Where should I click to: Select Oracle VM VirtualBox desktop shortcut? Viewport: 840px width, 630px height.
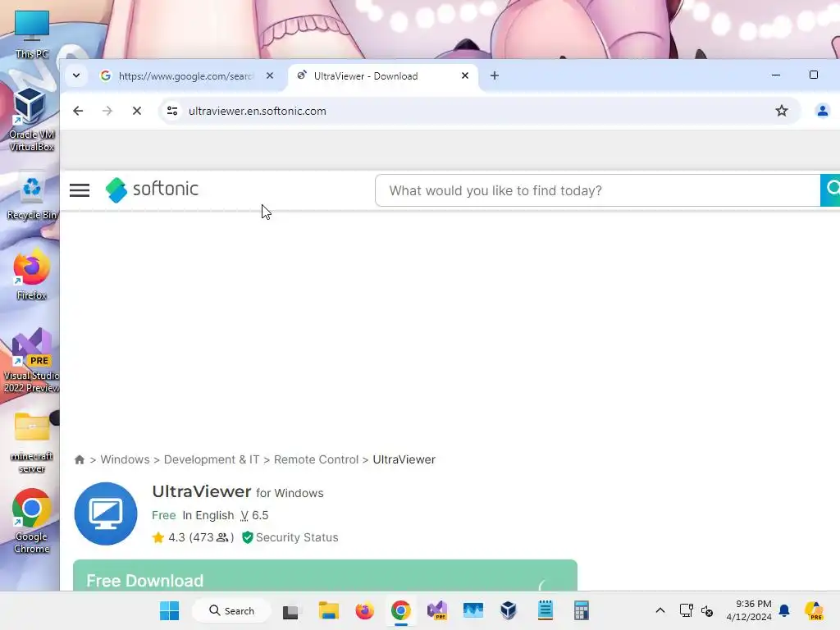click(32, 120)
